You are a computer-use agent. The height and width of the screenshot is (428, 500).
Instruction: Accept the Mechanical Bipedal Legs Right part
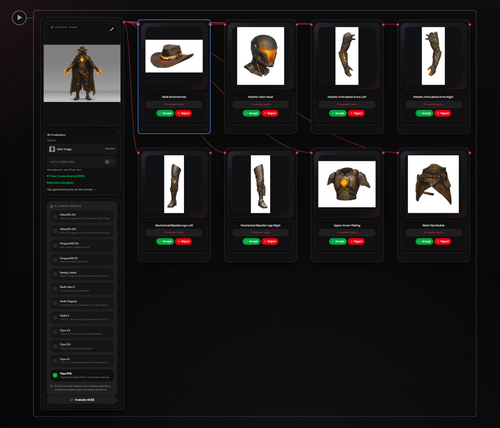pyautogui.click(x=251, y=241)
